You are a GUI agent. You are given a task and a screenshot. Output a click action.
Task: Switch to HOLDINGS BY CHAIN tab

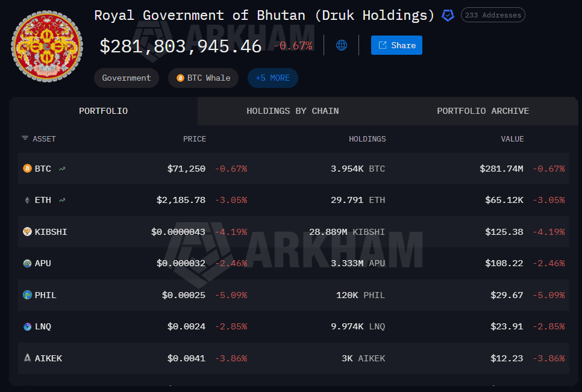[x=292, y=111]
